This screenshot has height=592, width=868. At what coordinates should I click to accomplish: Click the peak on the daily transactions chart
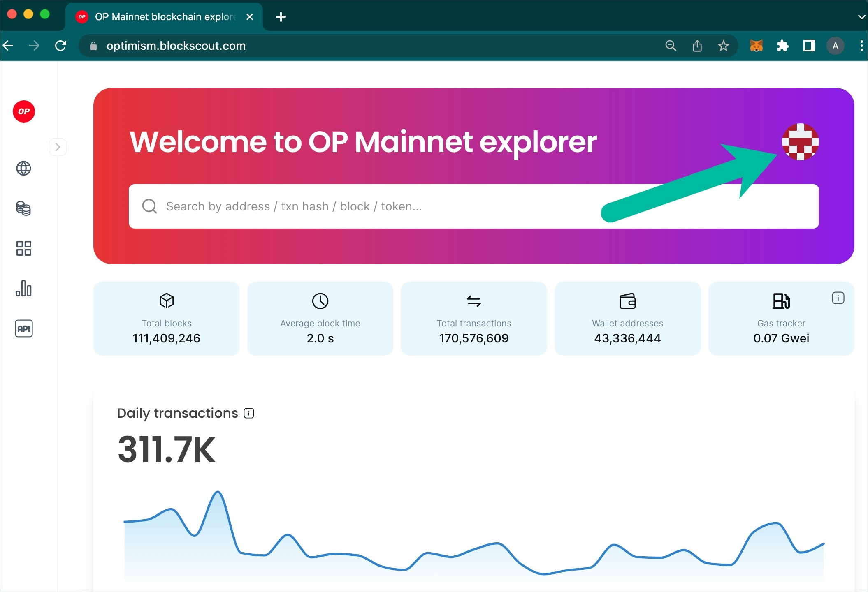click(x=217, y=492)
